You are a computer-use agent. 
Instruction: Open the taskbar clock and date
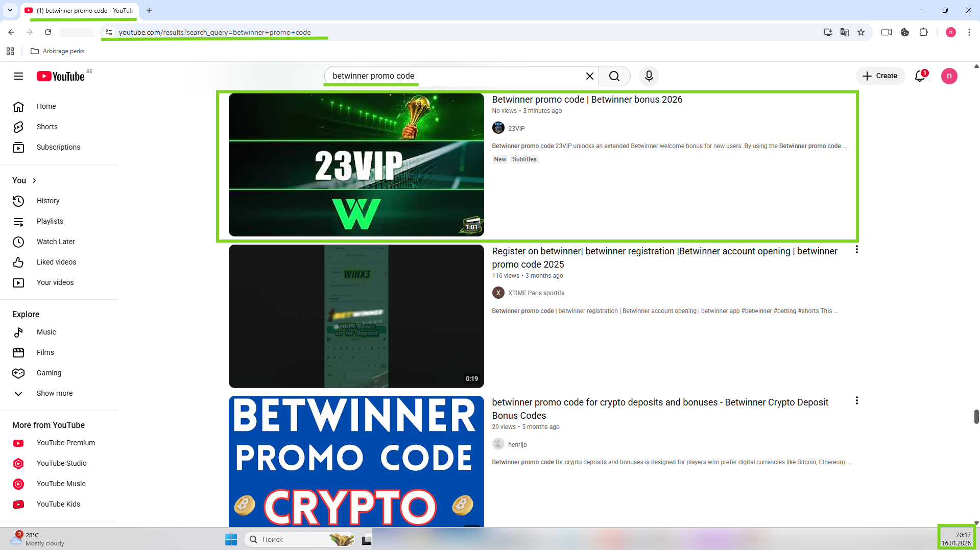[956, 539]
